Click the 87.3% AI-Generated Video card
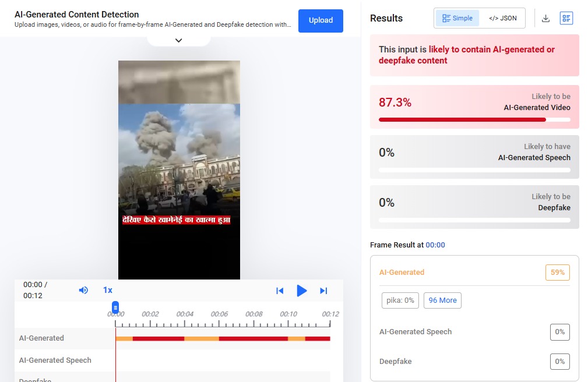The height and width of the screenshot is (382, 588). point(474,107)
